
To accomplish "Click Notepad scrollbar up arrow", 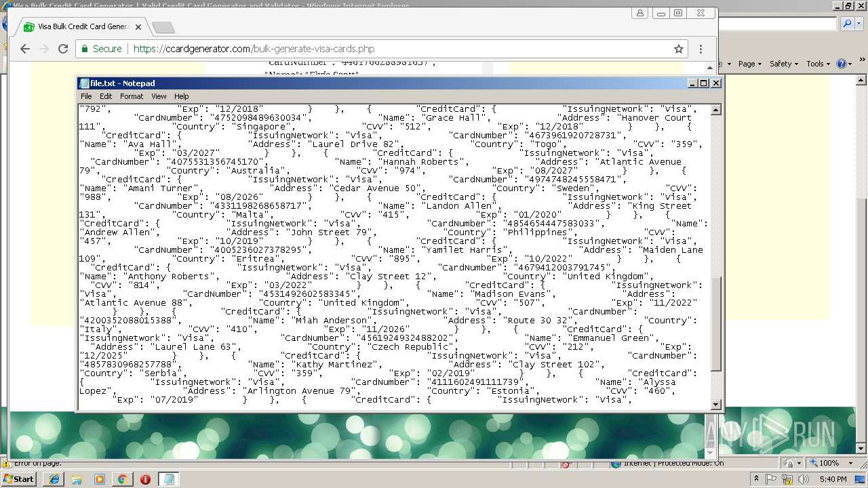I will (716, 109).
